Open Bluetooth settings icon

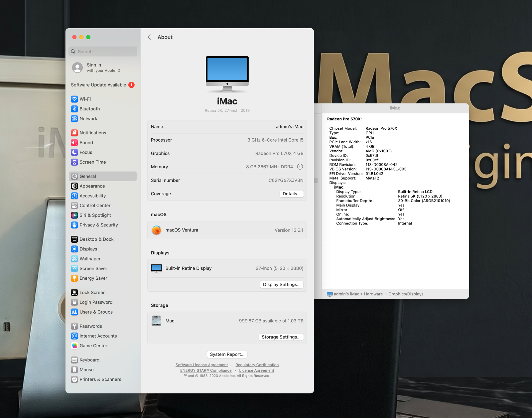coord(74,109)
